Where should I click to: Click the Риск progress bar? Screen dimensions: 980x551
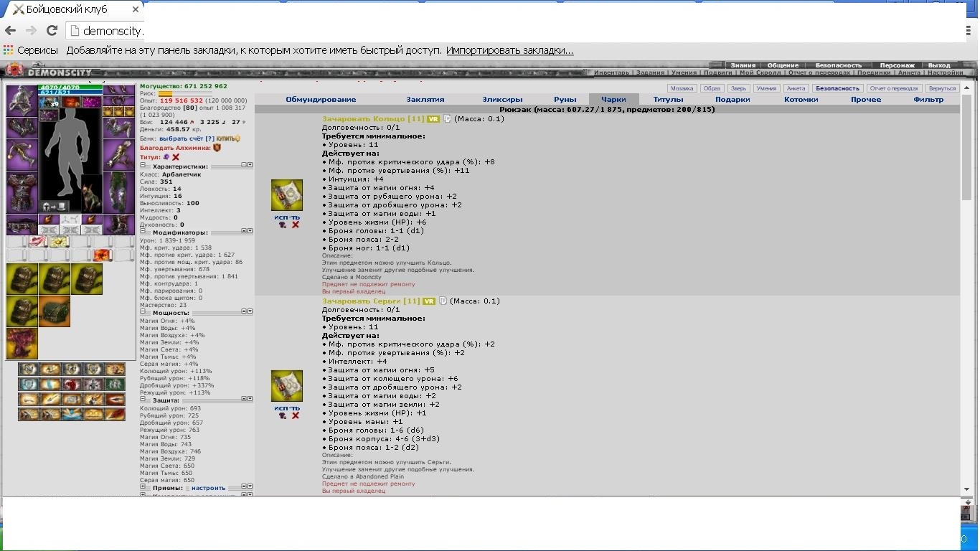(x=185, y=93)
